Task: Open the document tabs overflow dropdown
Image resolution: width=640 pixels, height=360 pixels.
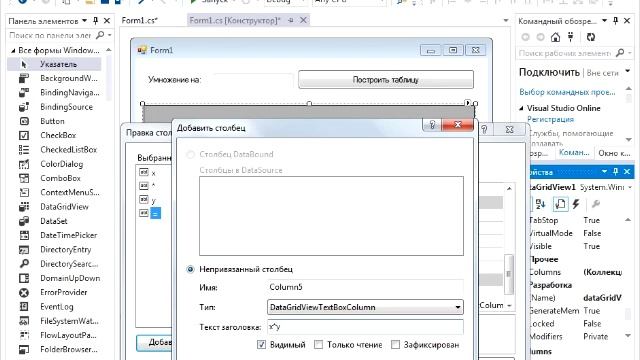Action: click(x=506, y=20)
